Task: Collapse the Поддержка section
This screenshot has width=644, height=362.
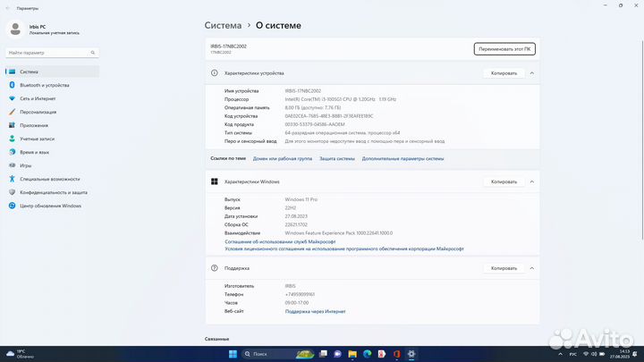Action: pyautogui.click(x=532, y=268)
